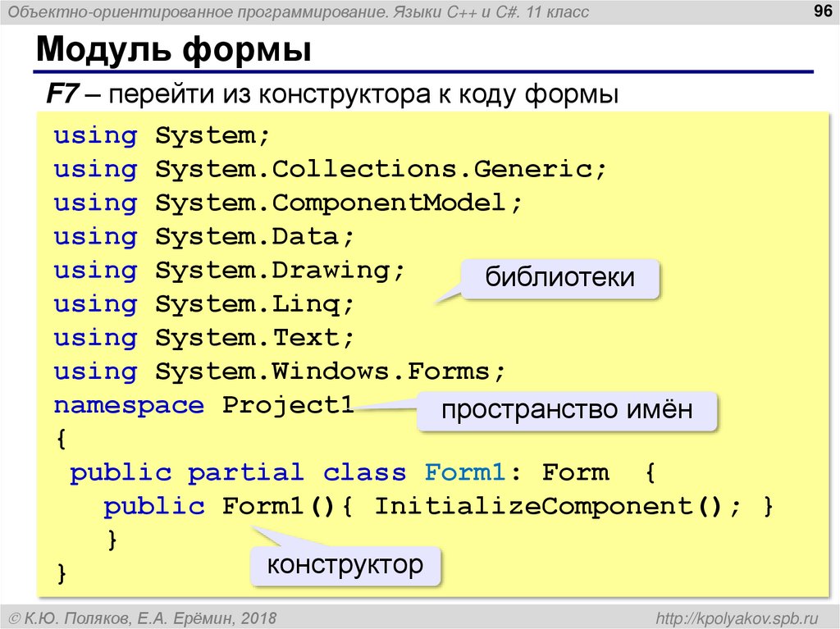Click the line "using System.Windows.Forms;"
The image size is (840, 629).
pyautogui.click(x=279, y=371)
